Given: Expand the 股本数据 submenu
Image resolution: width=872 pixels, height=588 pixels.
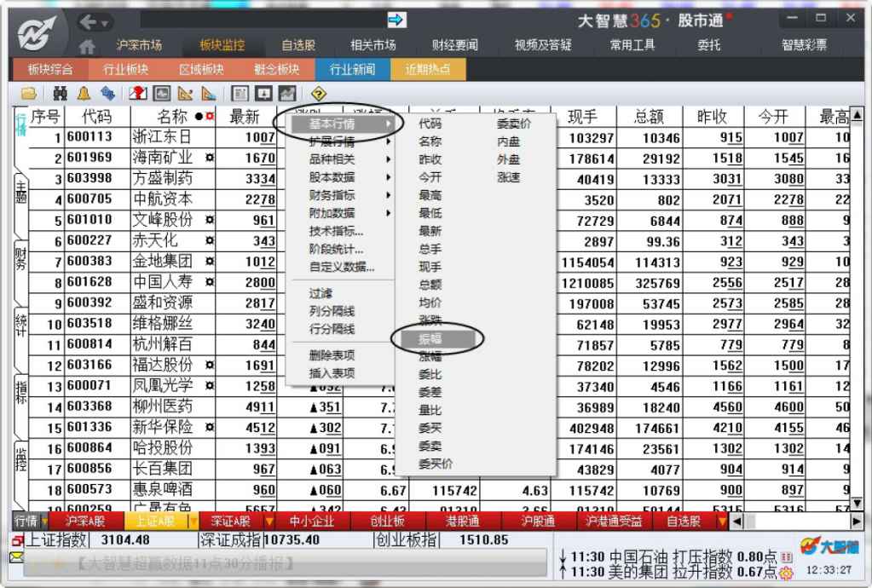Looking at the screenshot, I should click(x=344, y=177).
